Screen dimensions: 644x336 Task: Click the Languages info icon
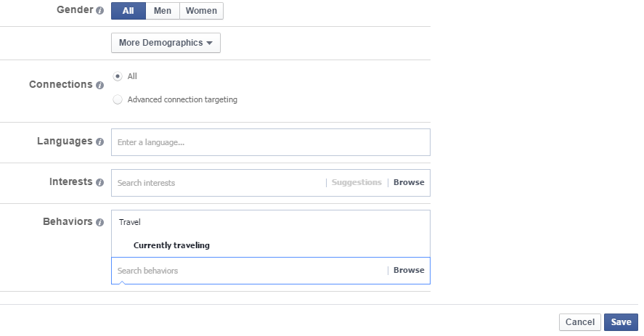[99, 142]
